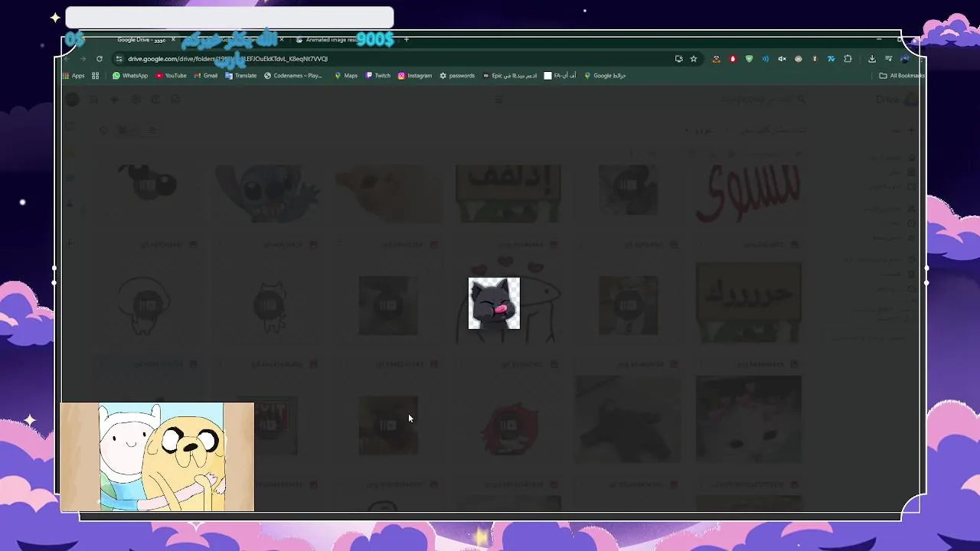View site information icon in address bar
This screenshot has width=980, height=551.
point(119,59)
